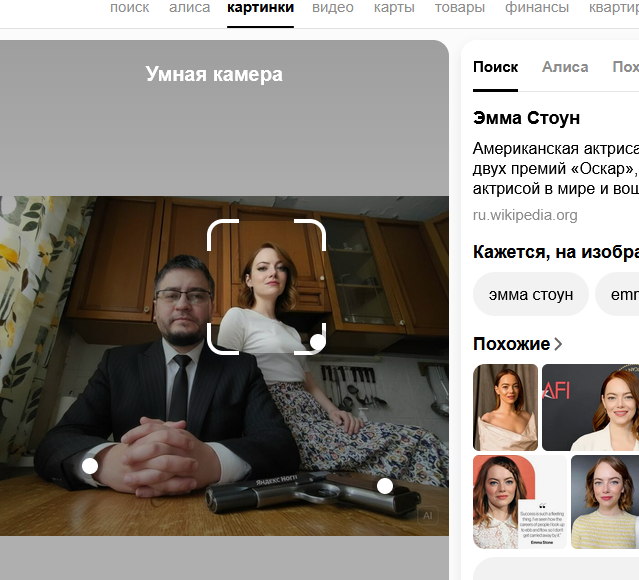The image size is (639, 580).
Task: Select the Алиса tab in the results panel
Action: click(565, 67)
